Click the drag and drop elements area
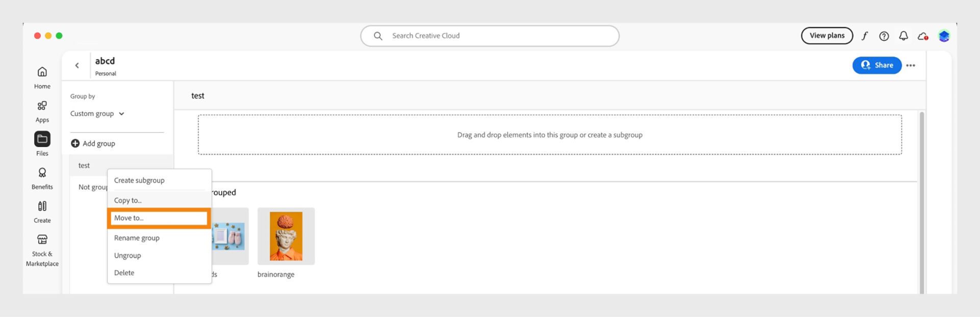 tap(550, 135)
